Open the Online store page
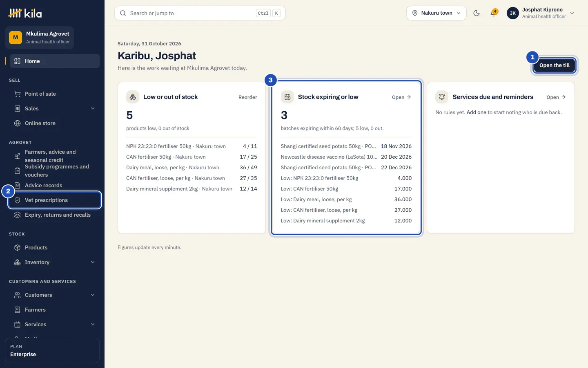The height and width of the screenshot is (368, 588). (55, 123)
